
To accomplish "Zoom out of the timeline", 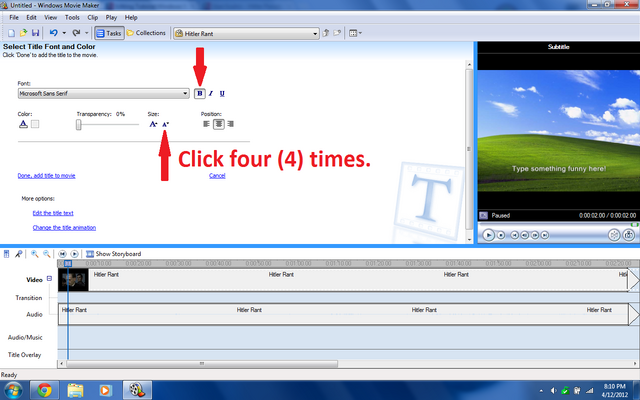I will click(x=47, y=254).
